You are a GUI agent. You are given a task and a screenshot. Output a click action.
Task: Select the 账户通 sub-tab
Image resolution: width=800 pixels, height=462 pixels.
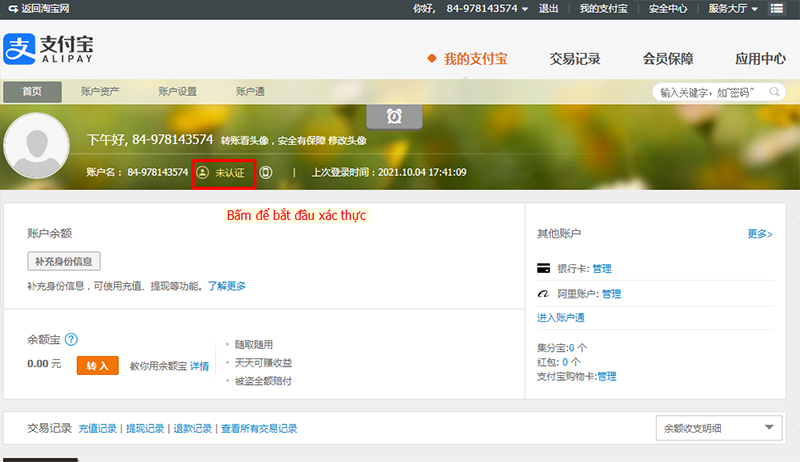coord(250,92)
